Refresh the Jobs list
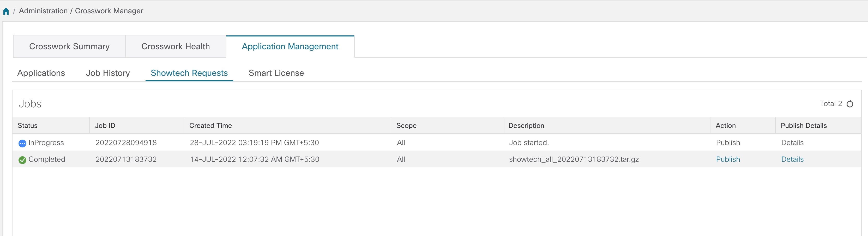868x236 pixels. coord(851,104)
